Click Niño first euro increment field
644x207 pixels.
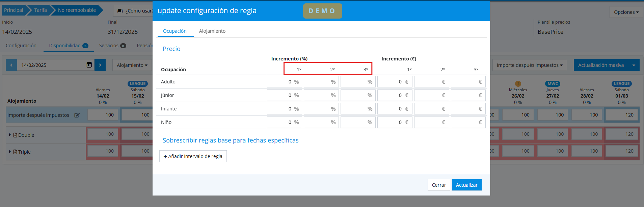click(x=391, y=122)
